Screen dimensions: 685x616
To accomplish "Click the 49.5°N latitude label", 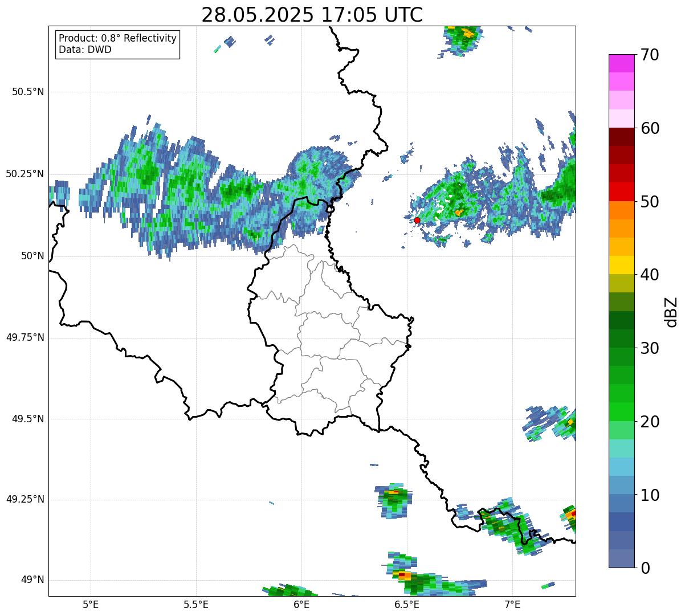I will click(28, 419).
